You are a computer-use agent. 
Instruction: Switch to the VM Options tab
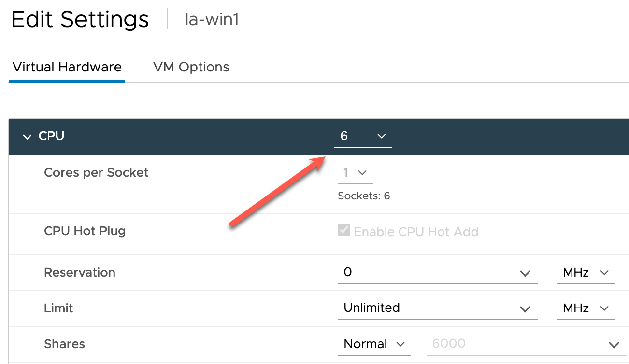[191, 67]
